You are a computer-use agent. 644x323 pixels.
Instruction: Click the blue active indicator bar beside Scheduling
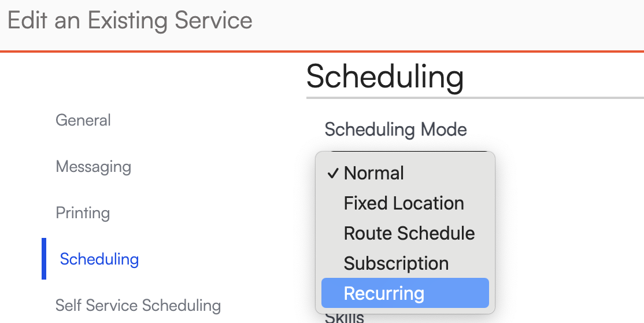44,259
